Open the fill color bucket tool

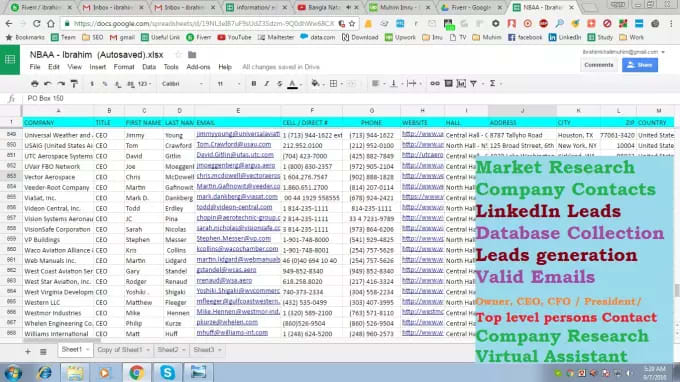pyautogui.click(x=315, y=84)
